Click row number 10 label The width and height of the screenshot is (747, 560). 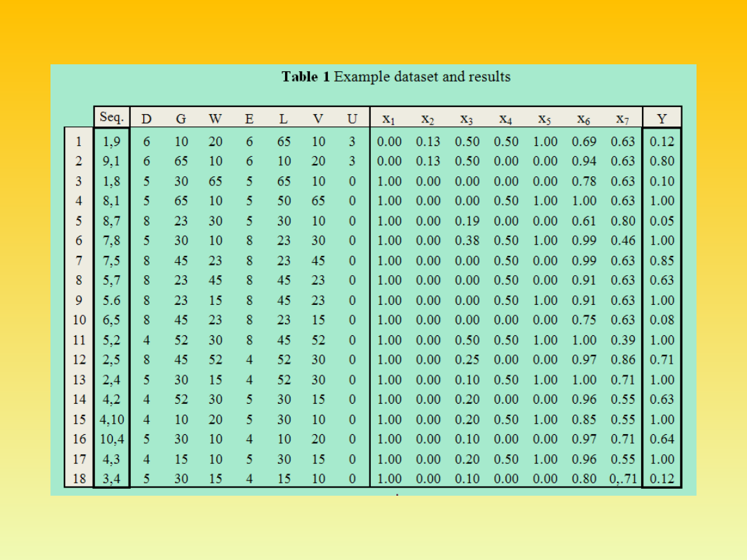(x=79, y=320)
